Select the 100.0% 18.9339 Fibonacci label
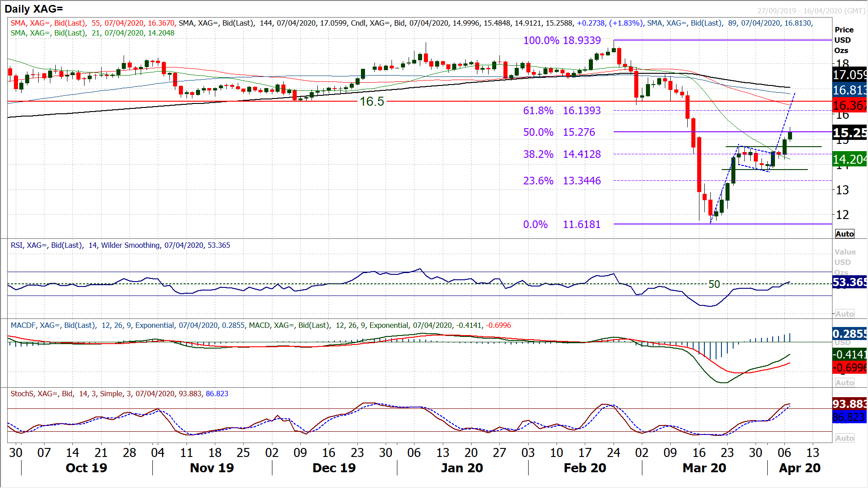 pyautogui.click(x=562, y=40)
